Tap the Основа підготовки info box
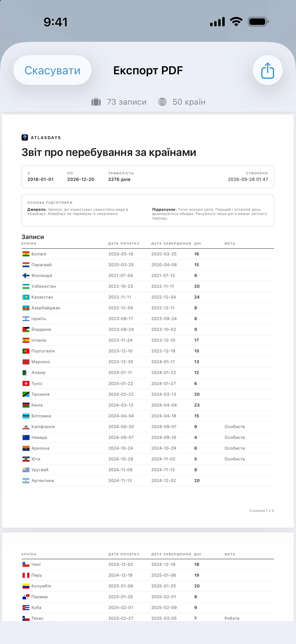Screen dimensions: 296x644 148,210
